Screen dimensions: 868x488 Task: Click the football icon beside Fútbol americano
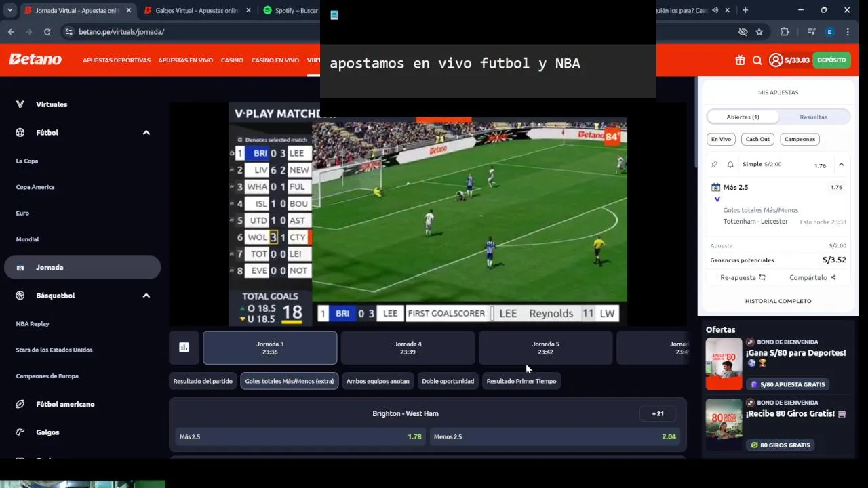coord(20,404)
